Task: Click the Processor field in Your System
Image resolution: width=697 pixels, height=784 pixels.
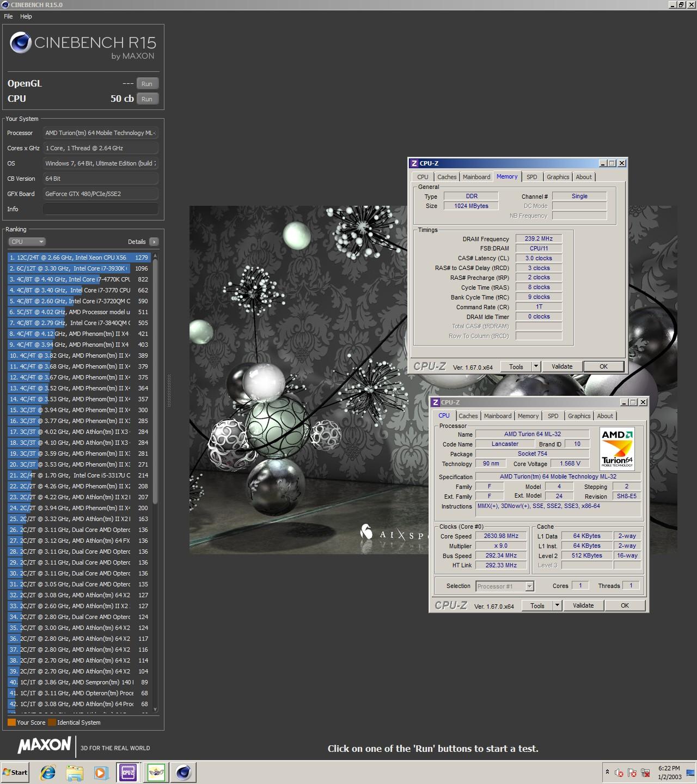Action: [x=101, y=133]
